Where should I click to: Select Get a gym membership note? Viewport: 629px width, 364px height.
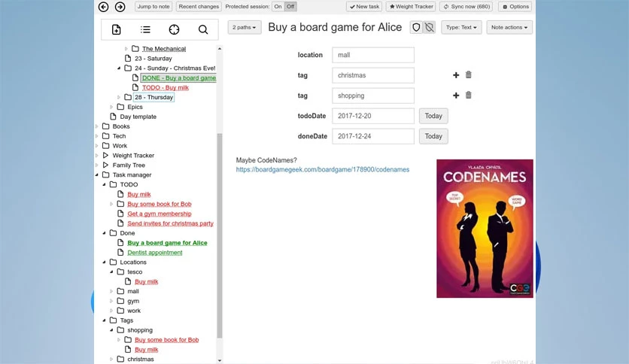pyautogui.click(x=160, y=214)
